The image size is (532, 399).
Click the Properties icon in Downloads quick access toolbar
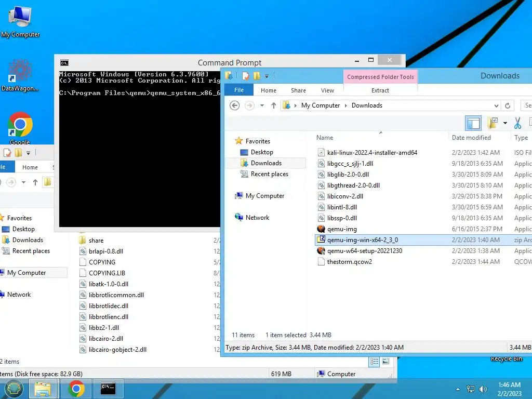[245, 76]
